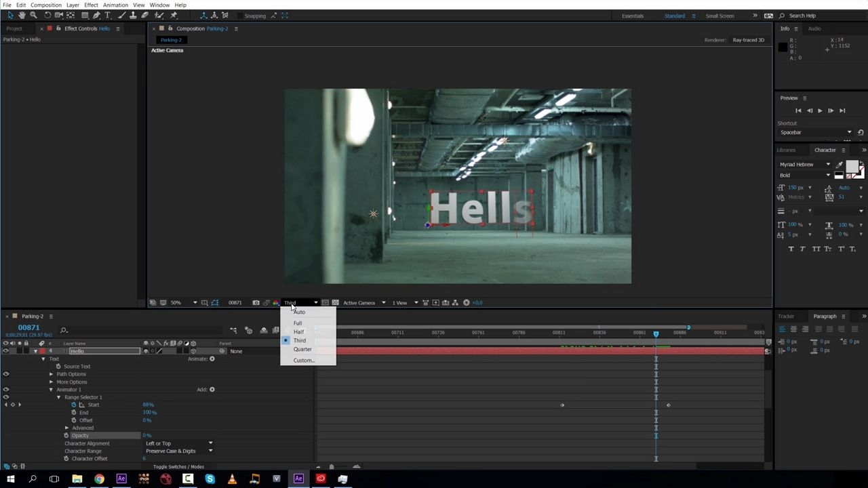
Task: Switch to the Paragraph tab
Action: pos(825,316)
